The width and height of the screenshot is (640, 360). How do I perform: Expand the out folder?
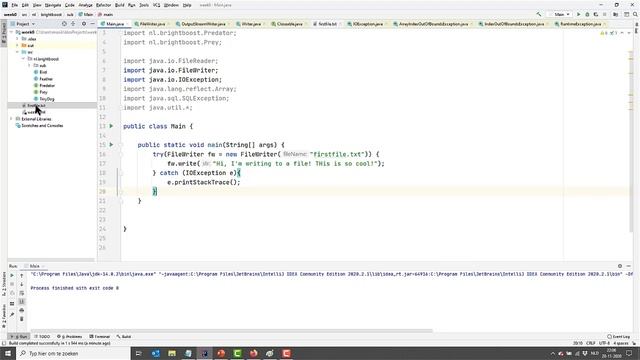(x=18, y=45)
